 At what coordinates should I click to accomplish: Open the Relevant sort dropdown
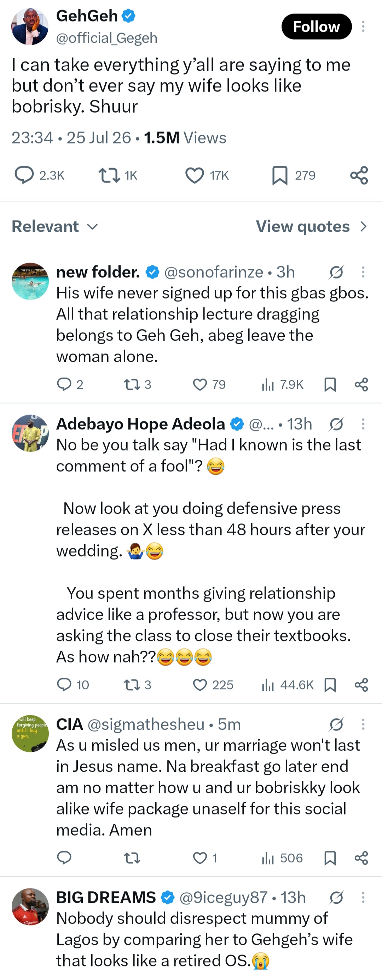point(55,227)
